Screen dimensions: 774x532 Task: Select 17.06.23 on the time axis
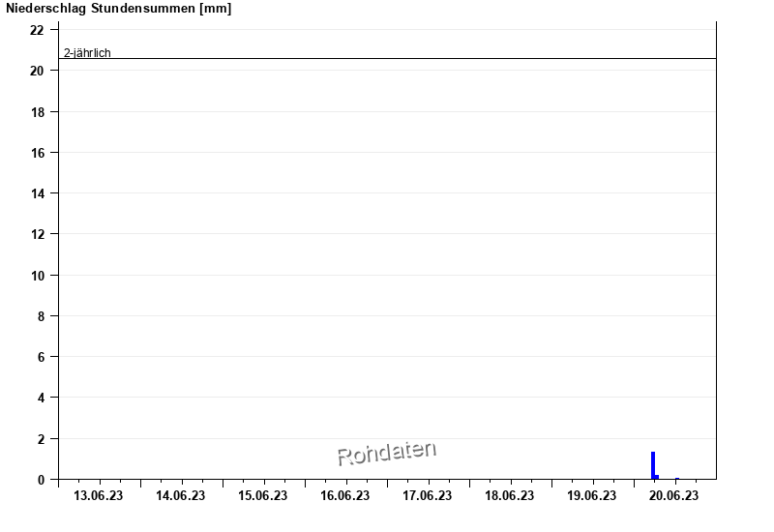pyautogui.click(x=428, y=496)
